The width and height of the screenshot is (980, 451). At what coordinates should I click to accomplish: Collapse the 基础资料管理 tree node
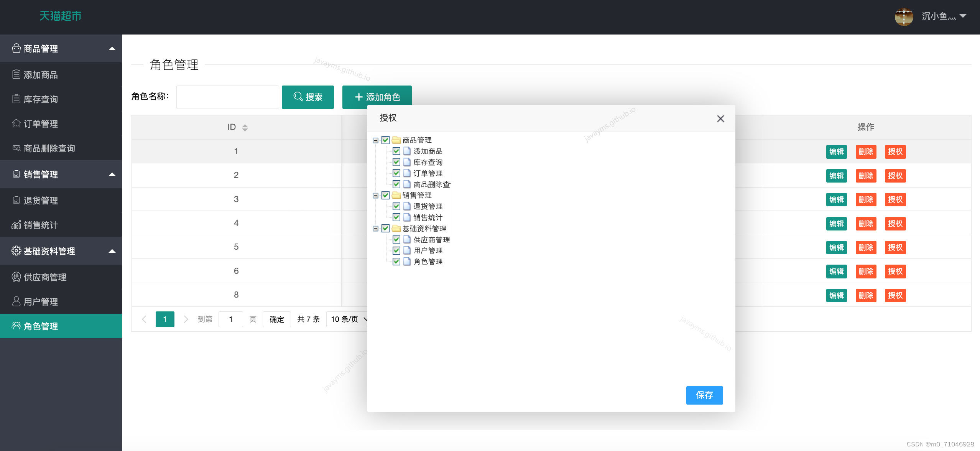pos(376,229)
